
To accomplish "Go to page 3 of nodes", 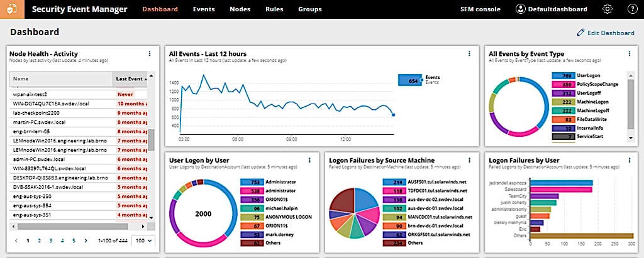I will (51, 241).
